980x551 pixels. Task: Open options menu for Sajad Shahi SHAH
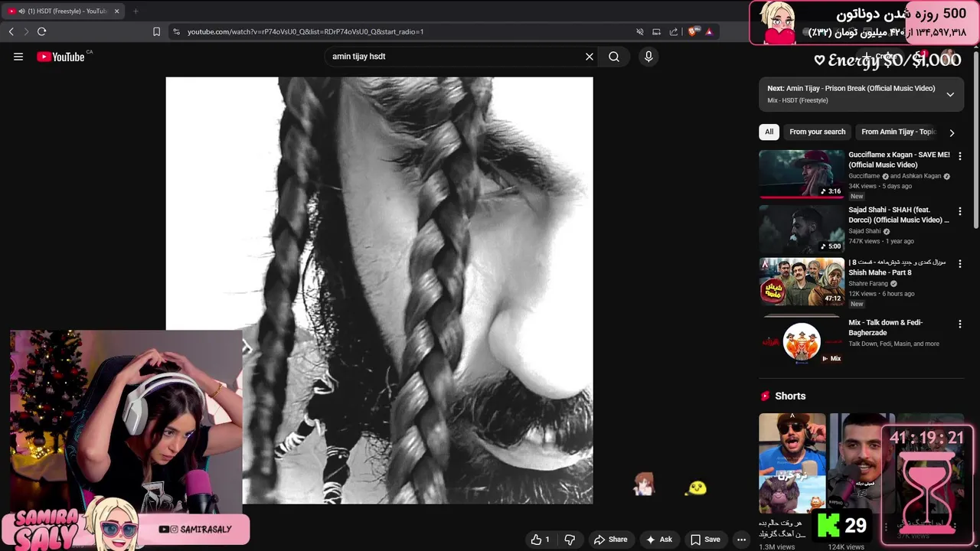959,211
